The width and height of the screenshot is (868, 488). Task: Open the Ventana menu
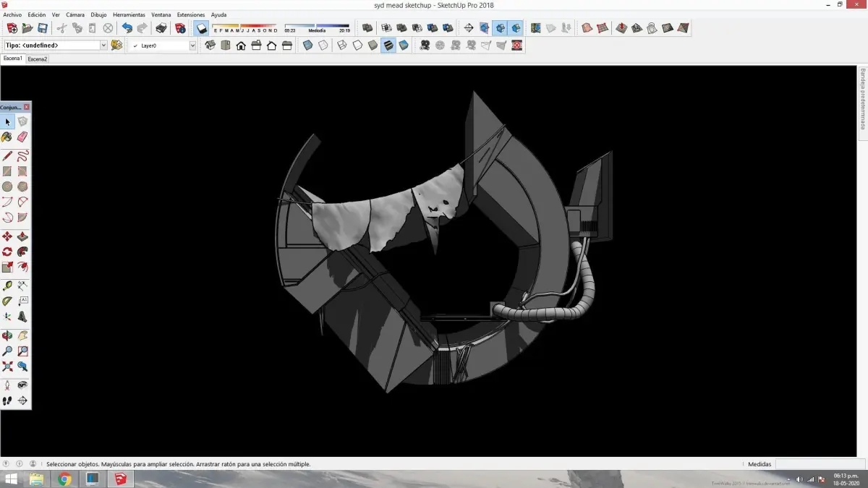click(x=161, y=14)
